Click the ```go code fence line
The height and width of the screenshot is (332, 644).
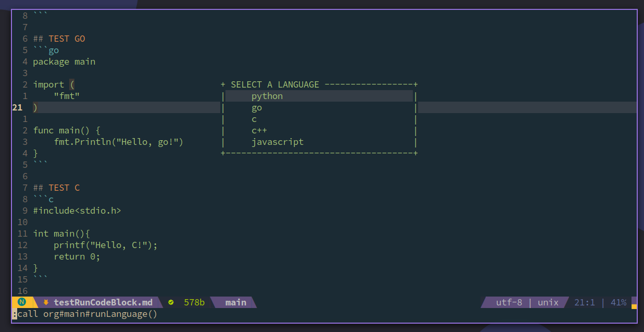tap(46, 50)
